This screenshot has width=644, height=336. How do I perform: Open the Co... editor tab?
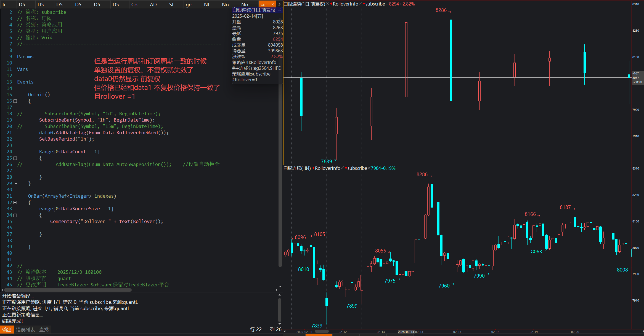136,4
